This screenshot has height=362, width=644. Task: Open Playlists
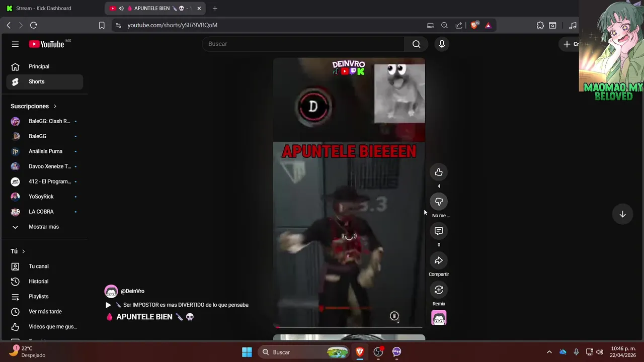45,297
